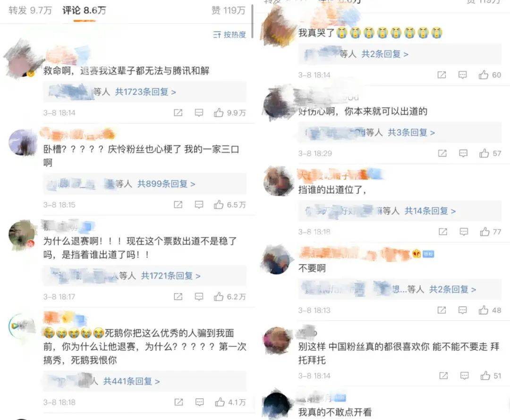Select the 评论 8.6万 tab
Screen dimensions: 510x420
84,10
